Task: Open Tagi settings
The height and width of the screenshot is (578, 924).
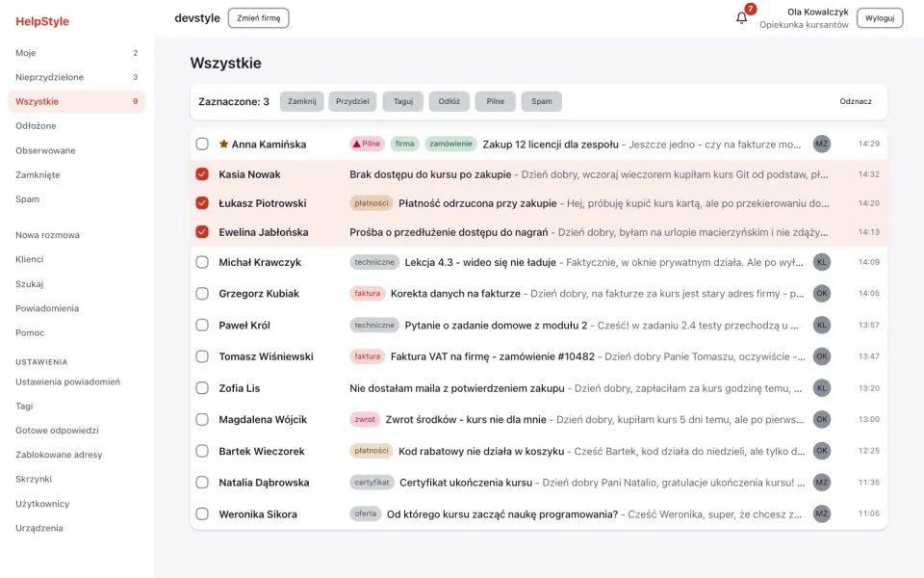Action: pos(77,406)
